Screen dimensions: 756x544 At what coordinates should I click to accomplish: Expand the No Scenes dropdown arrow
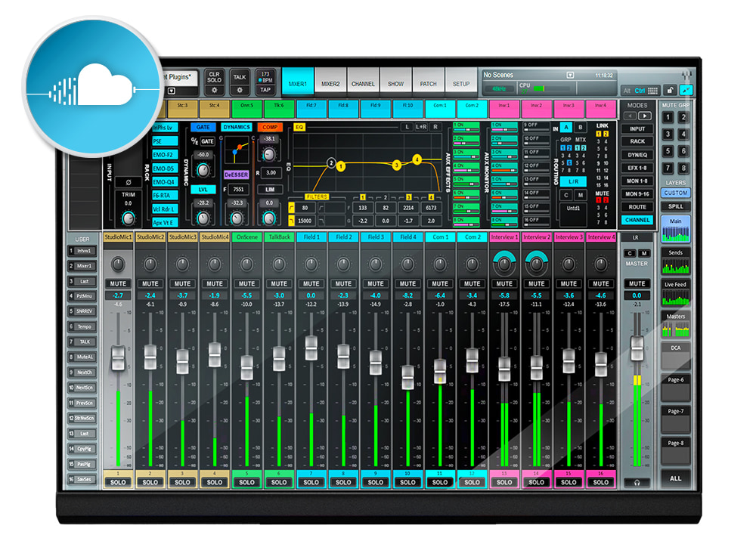[x=571, y=75]
